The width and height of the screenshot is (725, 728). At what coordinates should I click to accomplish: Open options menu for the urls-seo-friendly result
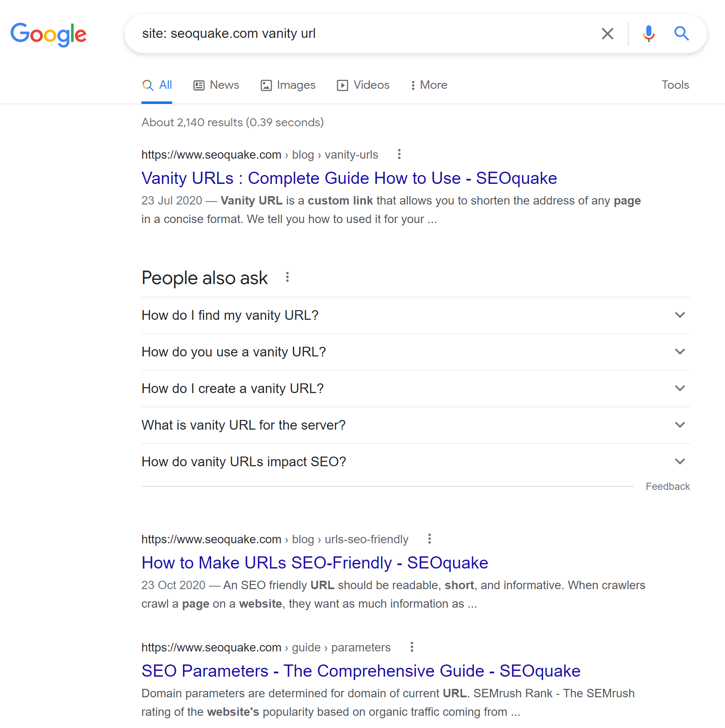[429, 539]
